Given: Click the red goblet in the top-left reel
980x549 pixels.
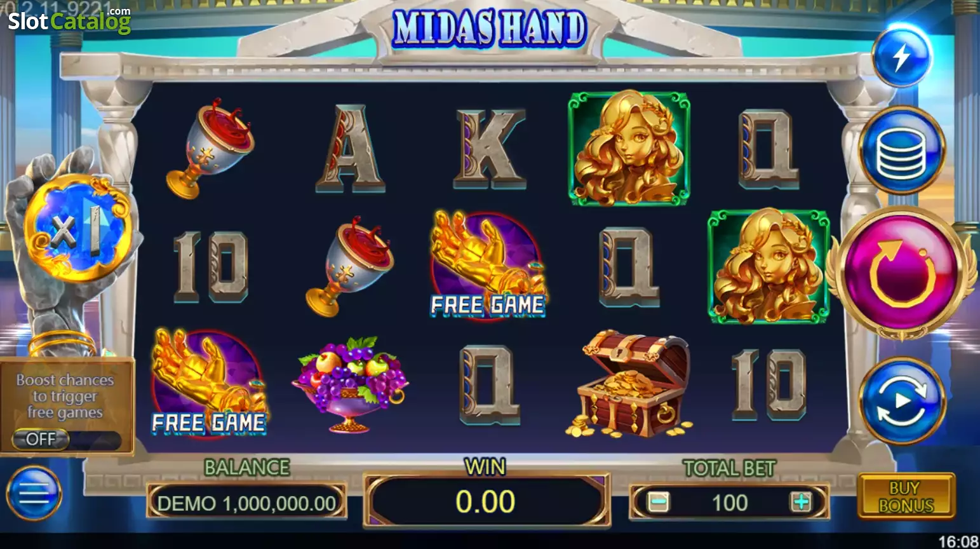Looking at the screenshot, I should tap(210, 148).
